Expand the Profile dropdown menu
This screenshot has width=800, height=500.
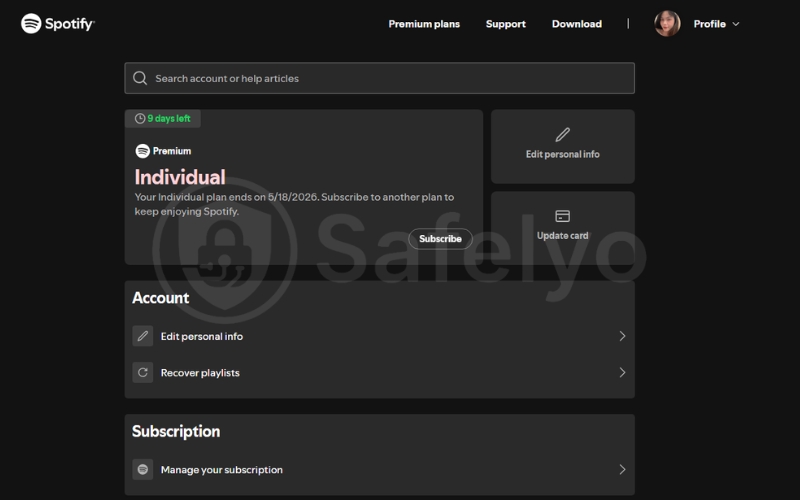(x=716, y=24)
